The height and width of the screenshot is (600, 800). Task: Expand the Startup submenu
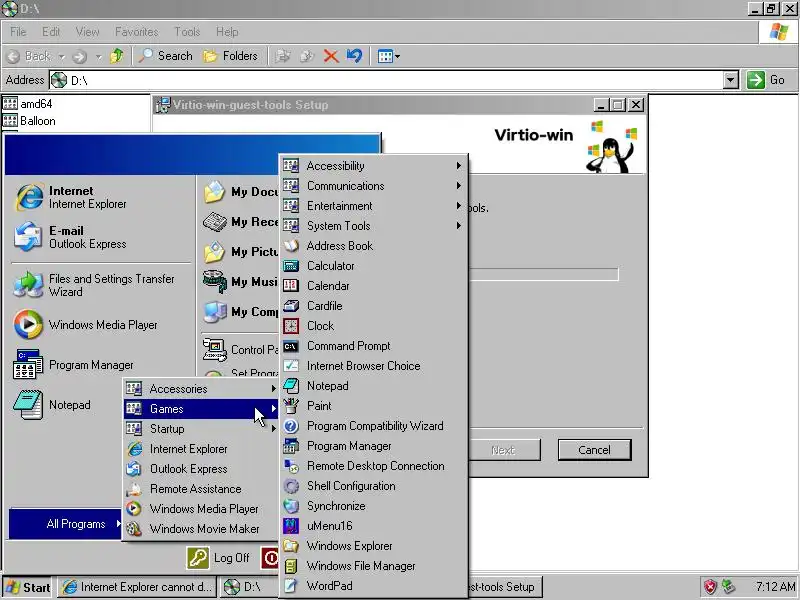coord(201,429)
